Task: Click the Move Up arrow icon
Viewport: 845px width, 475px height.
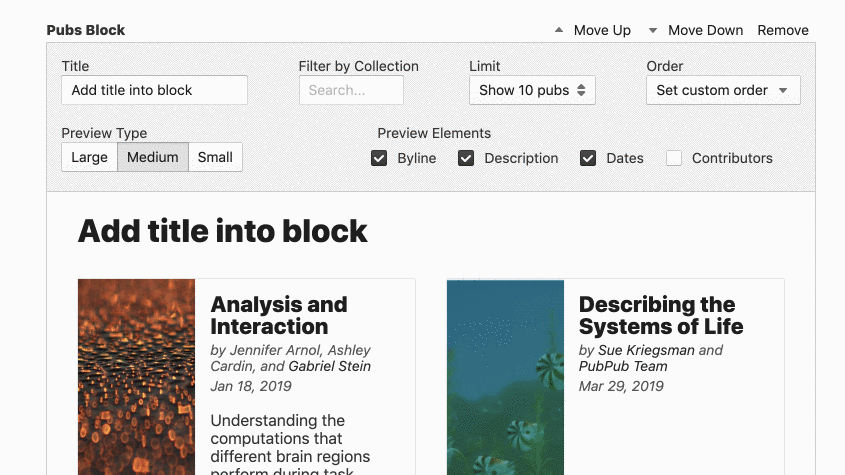Action: pyautogui.click(x=559, y=30)
